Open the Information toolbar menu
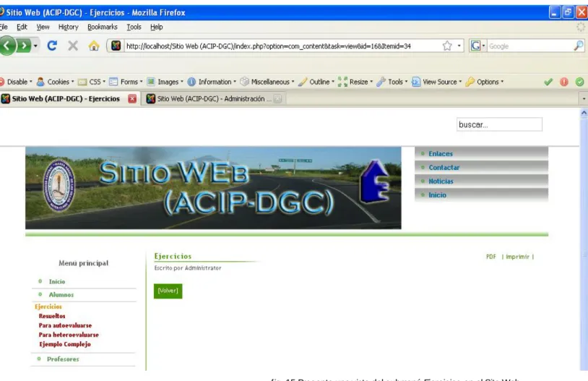 coord(212,82)
